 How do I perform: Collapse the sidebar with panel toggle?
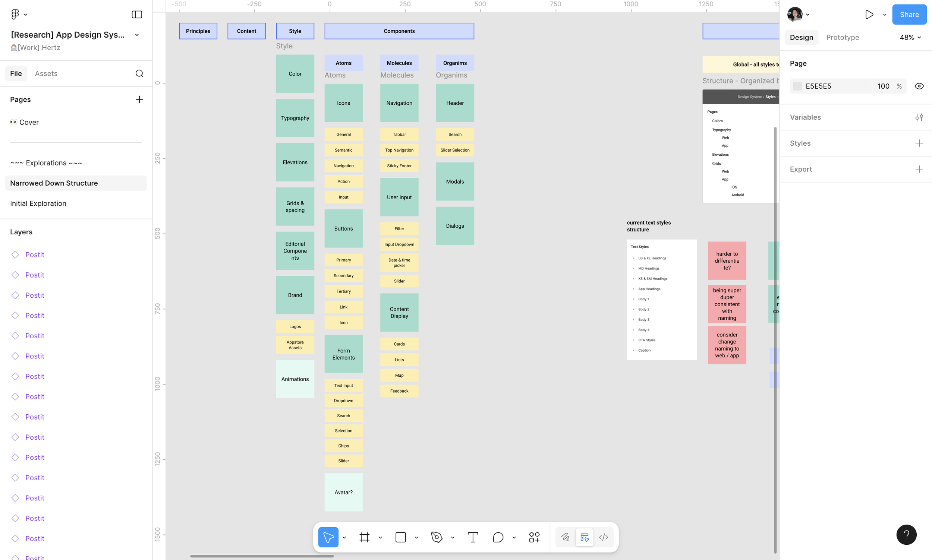click(x=137, y=14)
